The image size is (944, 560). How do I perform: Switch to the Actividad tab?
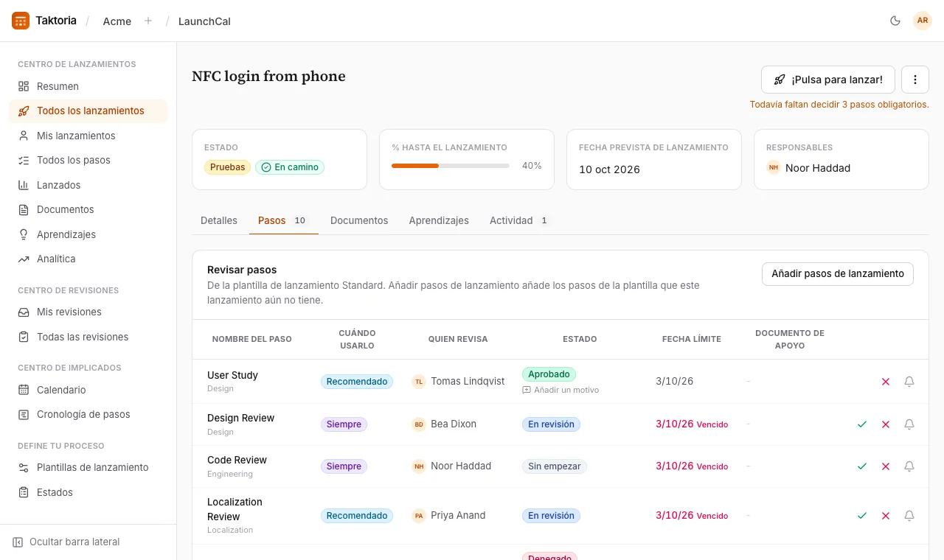pyautogui.click(x=519, y=220)
